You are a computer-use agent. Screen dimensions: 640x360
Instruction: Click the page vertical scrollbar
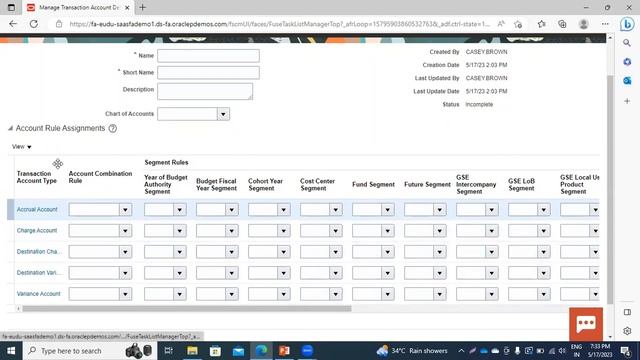point(610,190)
